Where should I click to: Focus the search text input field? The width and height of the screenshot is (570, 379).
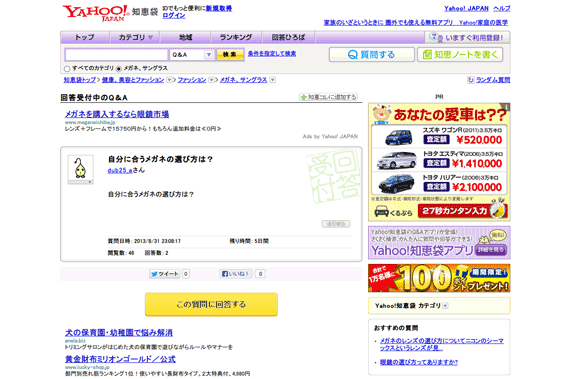click(116, 55)
